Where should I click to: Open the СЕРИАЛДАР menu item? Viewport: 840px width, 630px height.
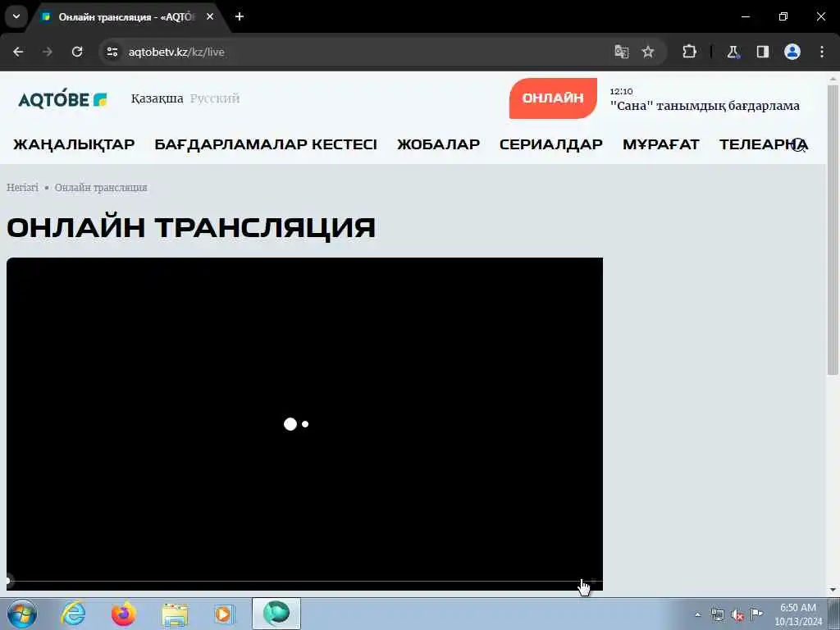(550, 144)
